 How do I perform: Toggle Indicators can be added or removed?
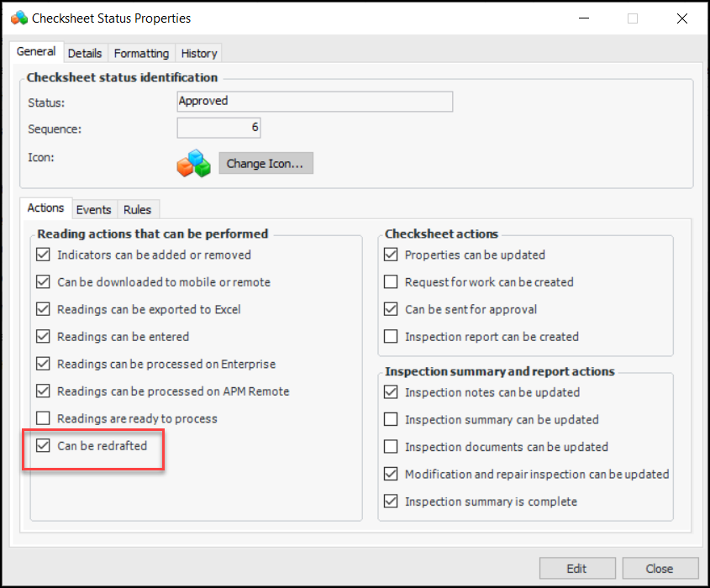(x=44, y=255)
